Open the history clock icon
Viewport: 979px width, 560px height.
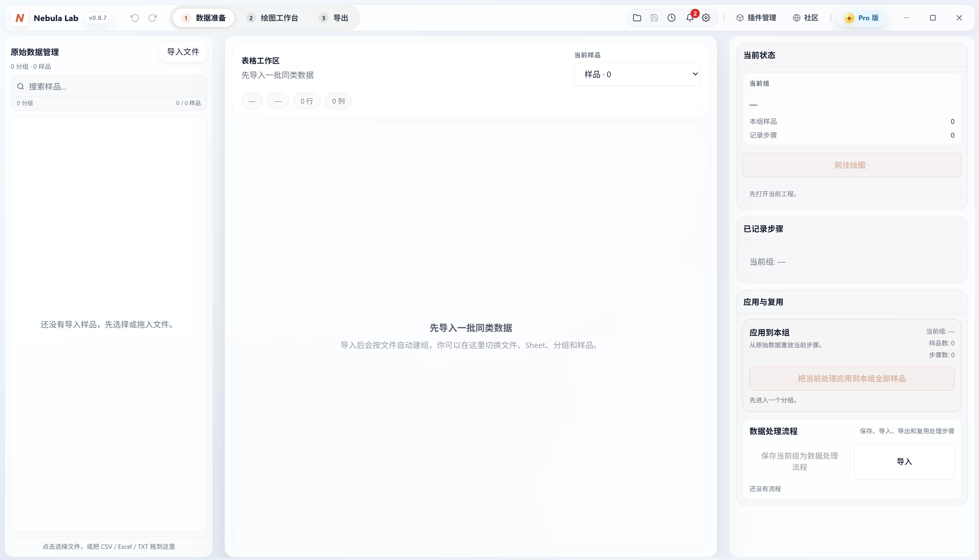pyautogui.click(x=672, y=18)
